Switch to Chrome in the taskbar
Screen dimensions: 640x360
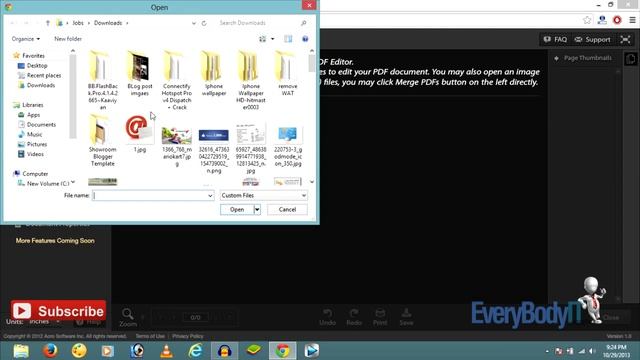[x=282, y=351]
